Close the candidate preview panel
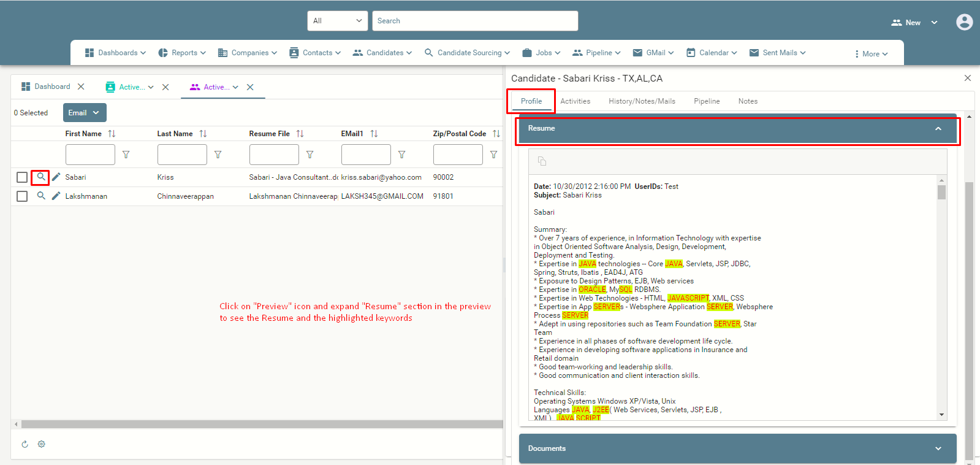 click(967, 78)
